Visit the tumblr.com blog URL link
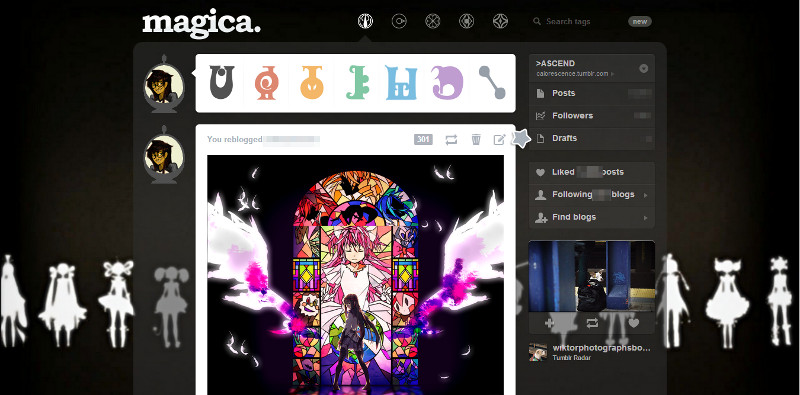Image resolution: width=800 pixels, height=395 pixels. pyautogui.click(x=572, y=74)
